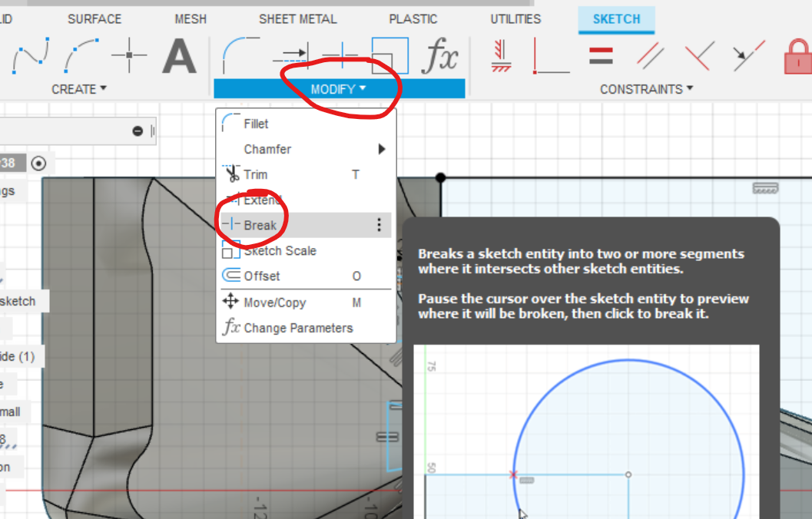Click tooltip preview circle image
Image resolution: width=812 pixels, height=519 pixels.
pos(586,432)
